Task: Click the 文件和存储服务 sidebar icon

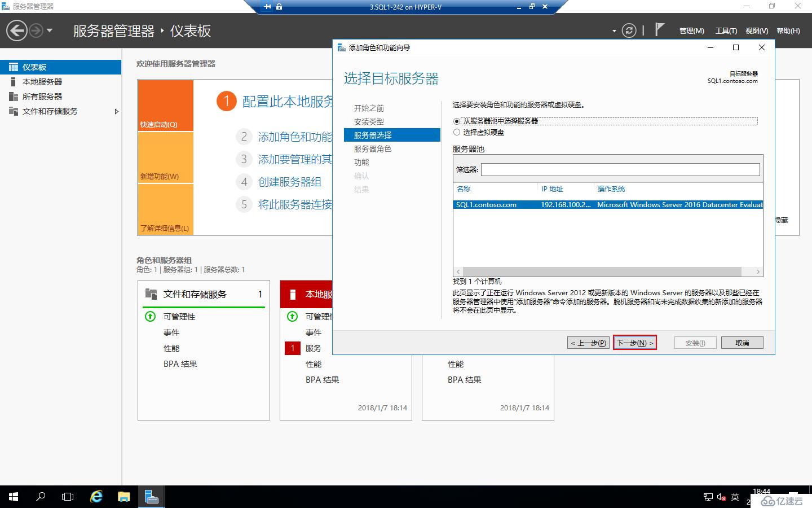Action: click(x=14, y=111)
